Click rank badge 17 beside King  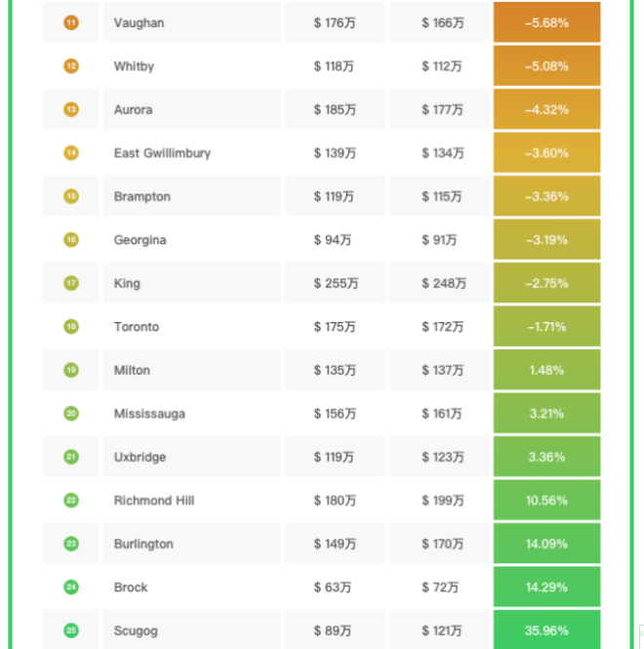pyautogui.click(x=71, y=283)
